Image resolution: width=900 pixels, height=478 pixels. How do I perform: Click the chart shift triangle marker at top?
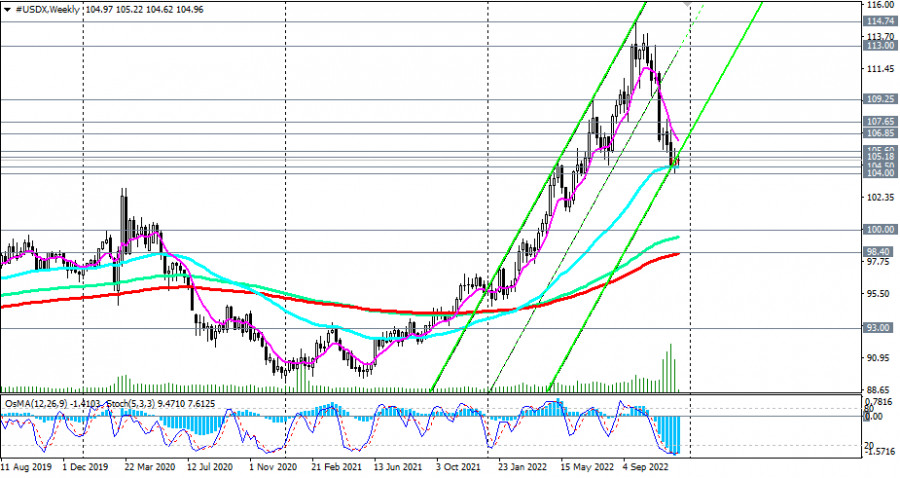point(688,4)
